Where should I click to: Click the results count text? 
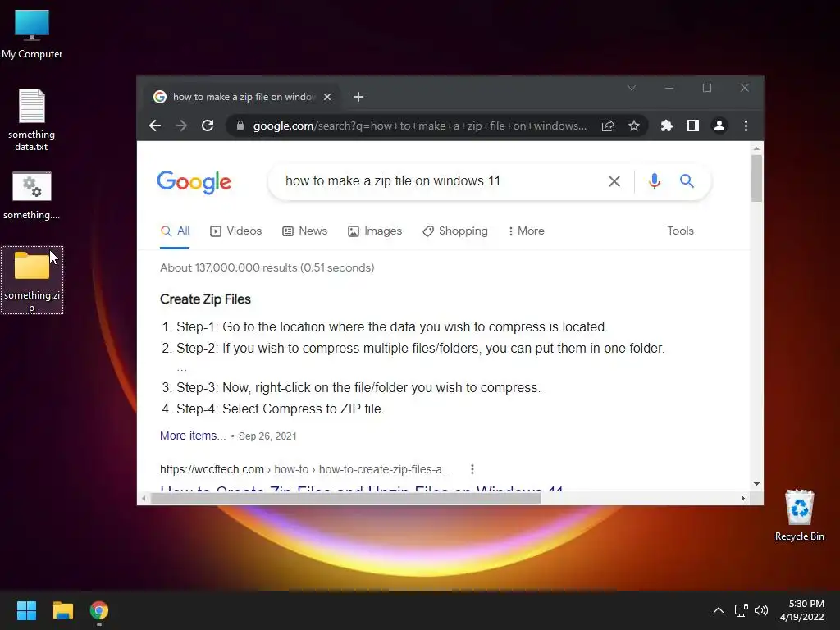click(x=267, y=267)
